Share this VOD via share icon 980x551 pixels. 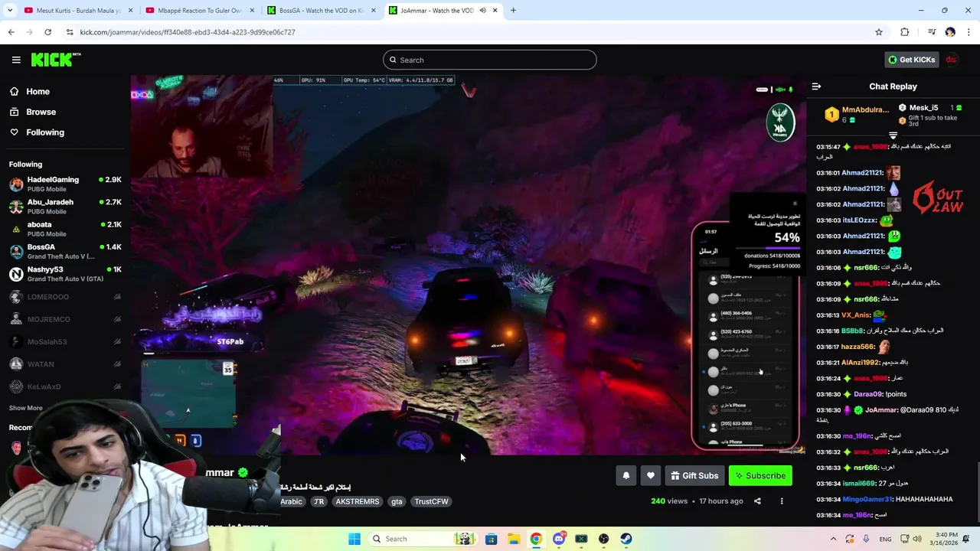757,501
